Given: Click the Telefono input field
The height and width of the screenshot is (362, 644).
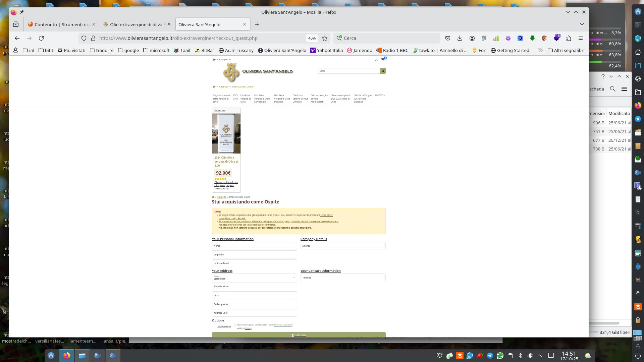Looking at the screenshot, I should [x=343, y=278].
